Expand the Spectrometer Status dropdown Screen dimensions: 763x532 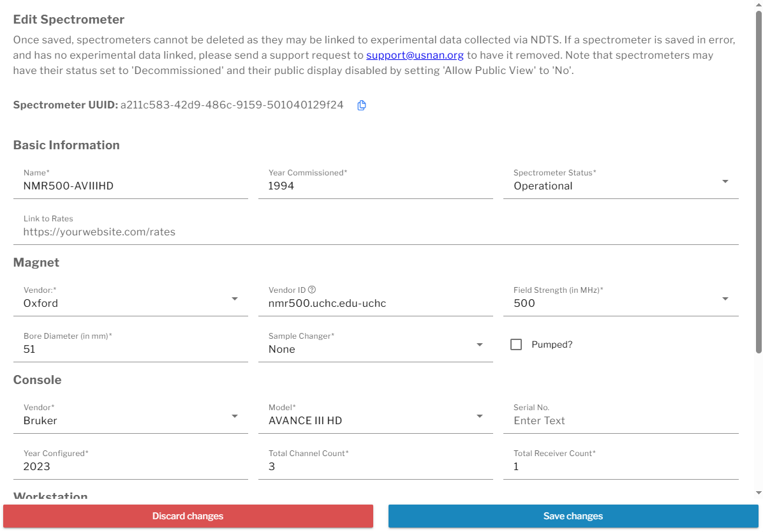pyautogui.click(x=621, y=182)
